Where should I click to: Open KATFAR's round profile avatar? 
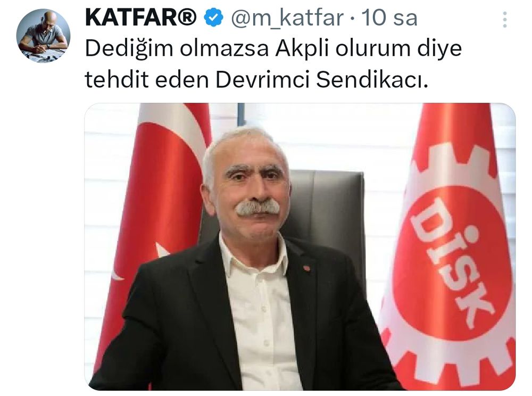(44, 36)
